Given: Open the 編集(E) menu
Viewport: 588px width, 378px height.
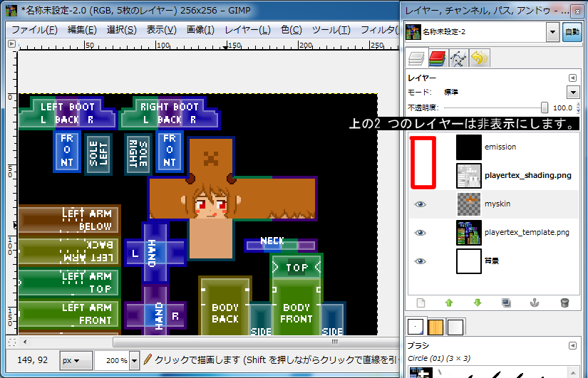Looking at the screenshot, I should pos(82,30).
